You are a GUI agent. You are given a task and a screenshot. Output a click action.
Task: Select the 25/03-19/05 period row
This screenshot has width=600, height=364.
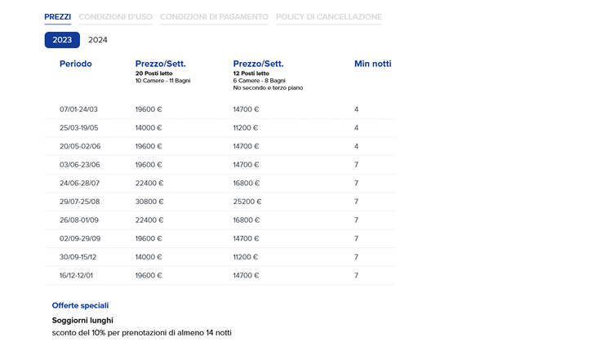(x=220, y=128)
